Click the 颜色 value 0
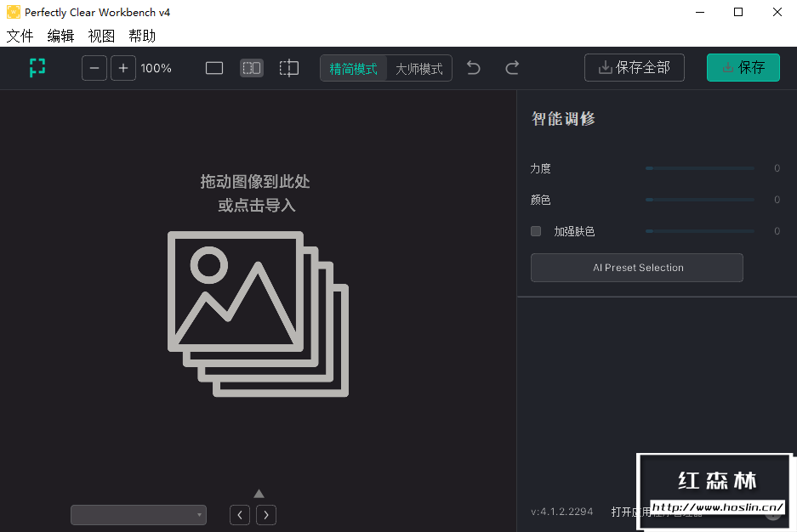 tap(777, 200)
